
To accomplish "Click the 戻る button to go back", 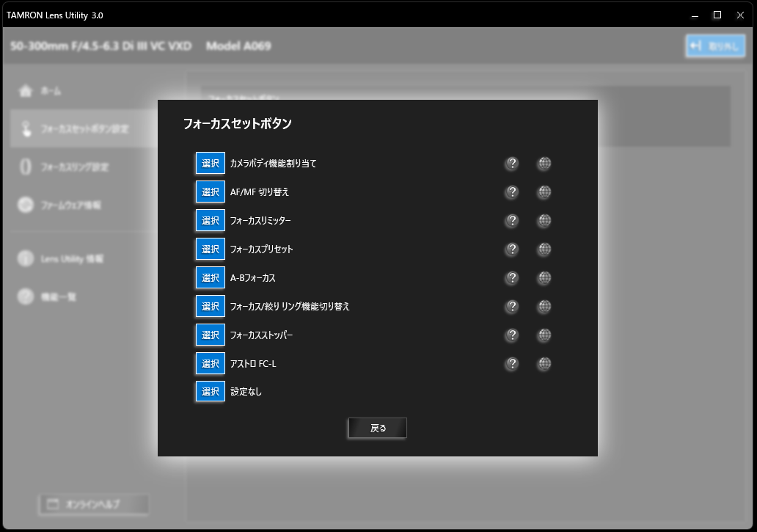I will 378,429.
